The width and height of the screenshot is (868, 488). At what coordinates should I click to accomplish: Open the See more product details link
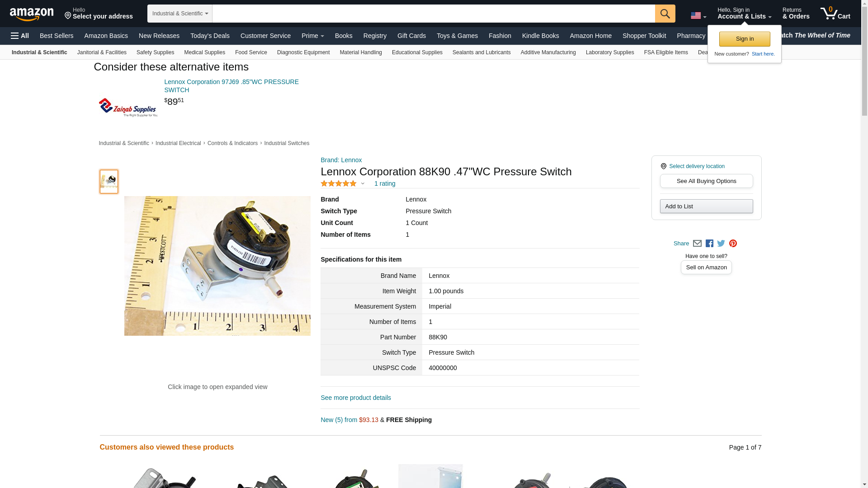[356, 398]
